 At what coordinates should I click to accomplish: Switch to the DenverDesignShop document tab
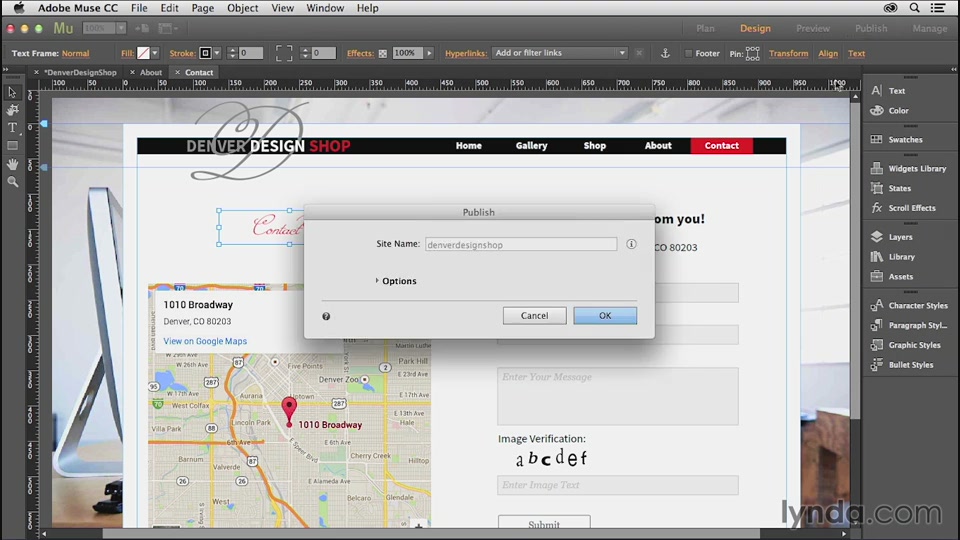(x=80, y=72)
